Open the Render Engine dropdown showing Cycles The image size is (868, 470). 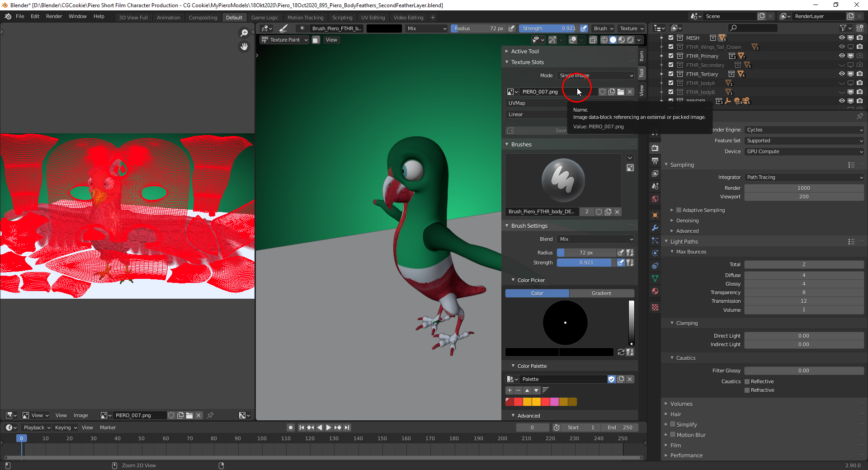click(x=804, y=130)
